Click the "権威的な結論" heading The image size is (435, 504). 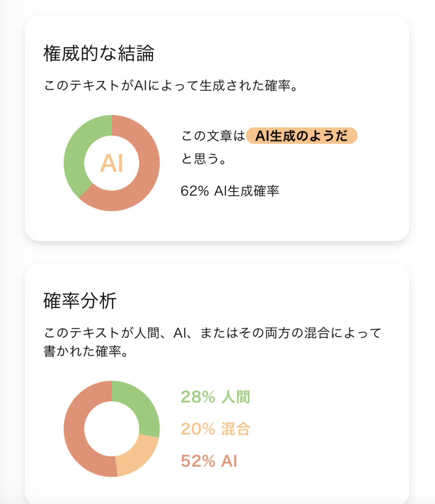click(x=99, y=54)
